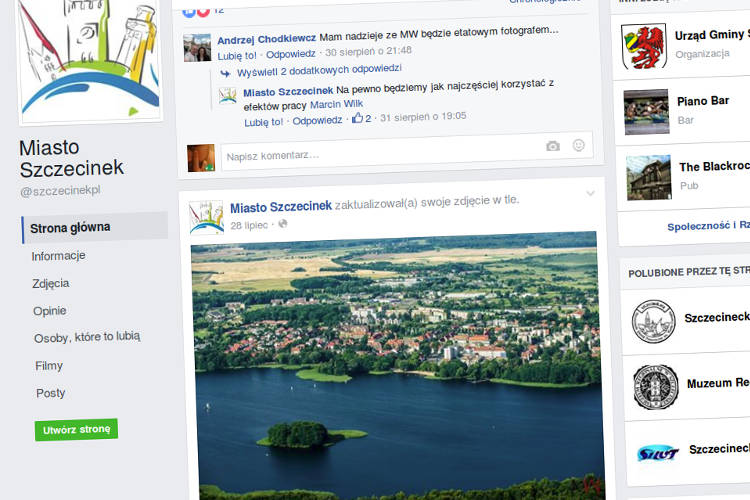This screenshot has width=750, height=500.
Task: Click Odpowiedz under Andrzej's comment
Action: [x=291, y=54]
